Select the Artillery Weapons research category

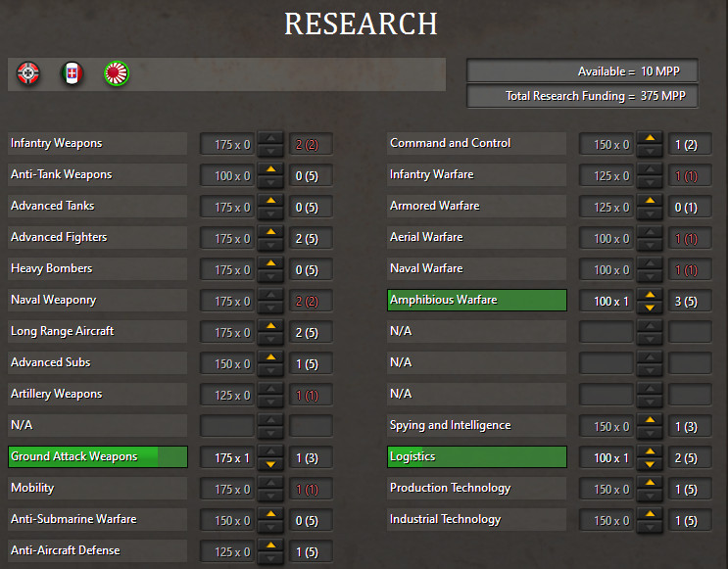click(98, 394)
